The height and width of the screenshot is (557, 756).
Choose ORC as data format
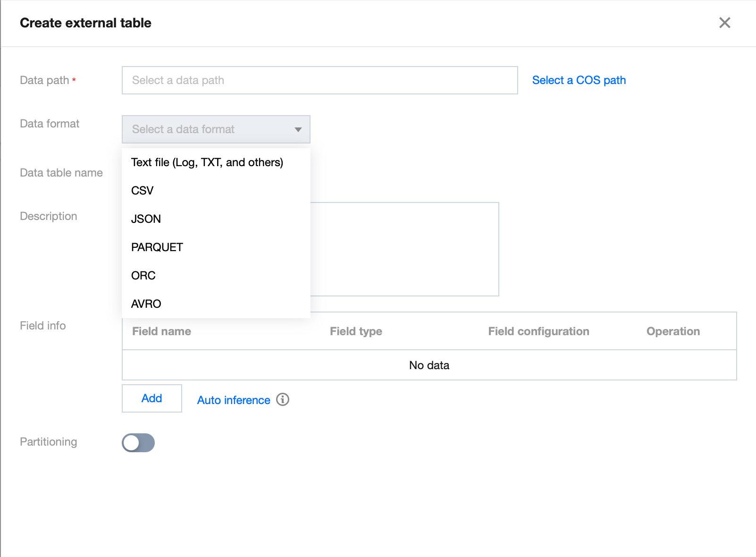(143, 276)
